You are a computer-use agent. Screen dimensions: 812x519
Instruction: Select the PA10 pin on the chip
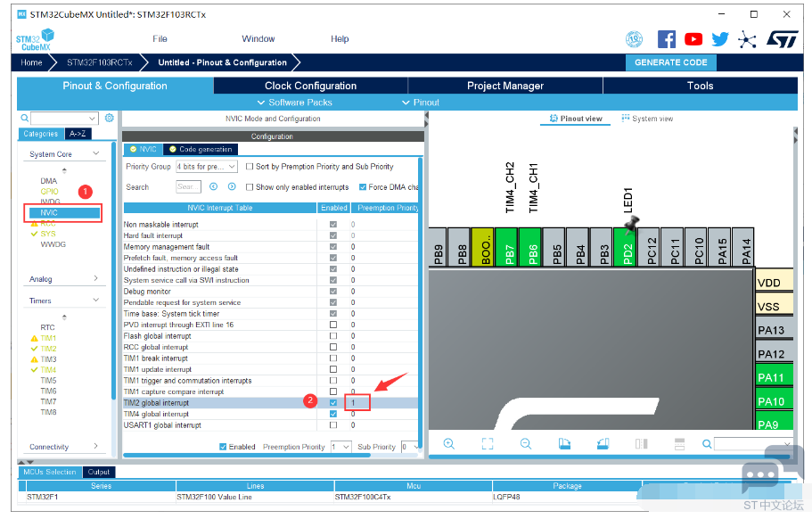tap(775, 401)
